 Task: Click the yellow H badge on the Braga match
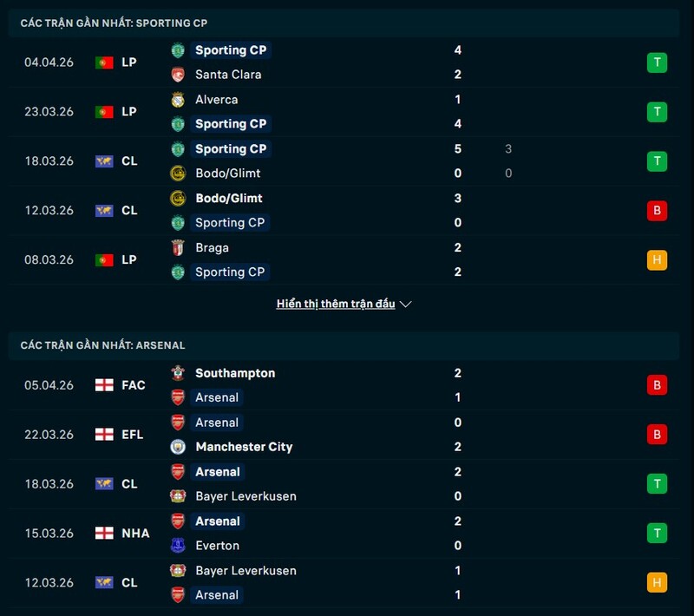657,259
